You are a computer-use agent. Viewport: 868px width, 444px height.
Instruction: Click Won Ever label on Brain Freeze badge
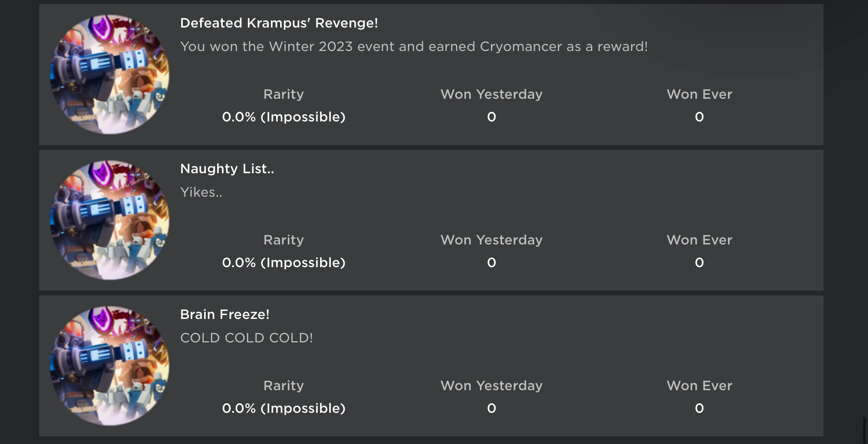coord(699,386)
